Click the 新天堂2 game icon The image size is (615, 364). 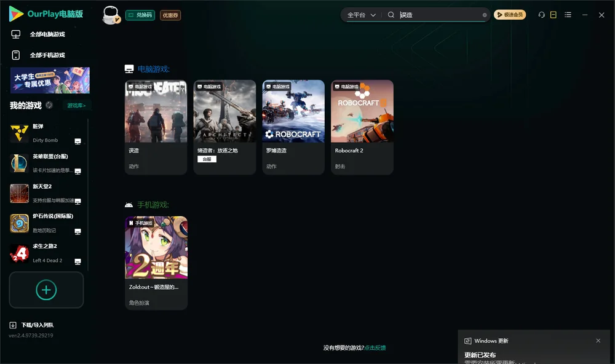click(19, 193)
